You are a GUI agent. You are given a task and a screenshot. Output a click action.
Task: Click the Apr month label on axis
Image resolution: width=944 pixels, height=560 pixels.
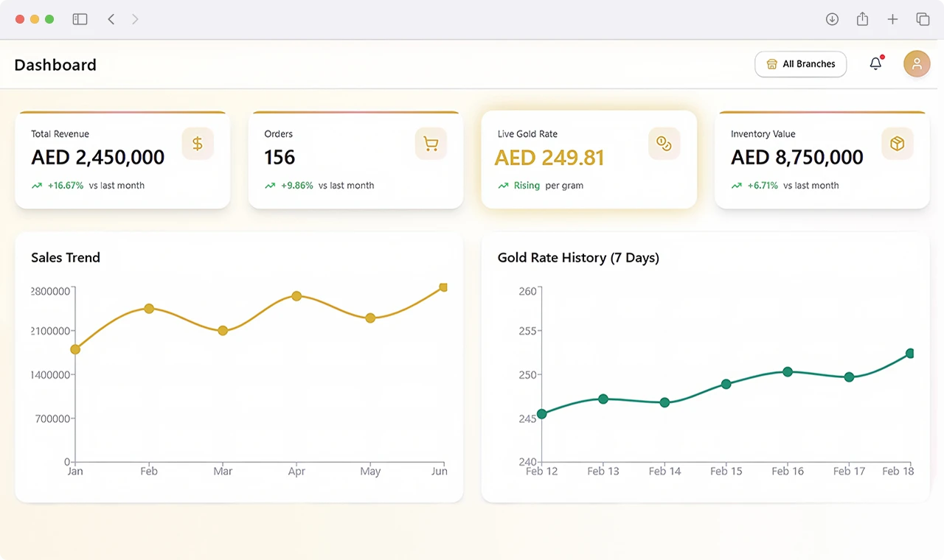tap(296, 472)
